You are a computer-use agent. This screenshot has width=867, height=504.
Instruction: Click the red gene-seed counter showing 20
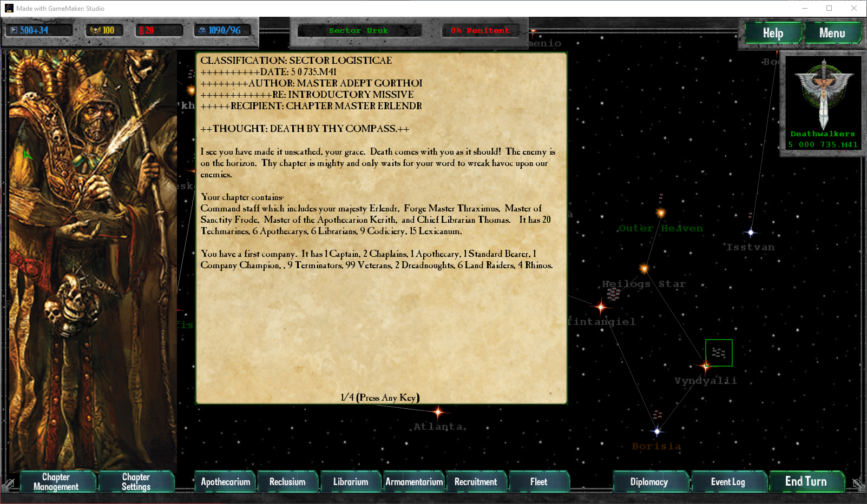click(159, 30)
